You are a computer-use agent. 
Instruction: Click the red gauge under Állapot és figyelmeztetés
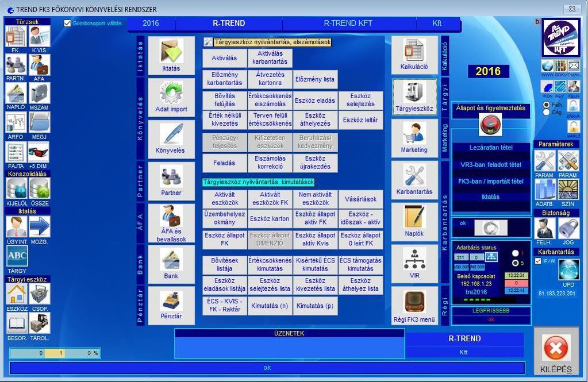tap(490, 125)
